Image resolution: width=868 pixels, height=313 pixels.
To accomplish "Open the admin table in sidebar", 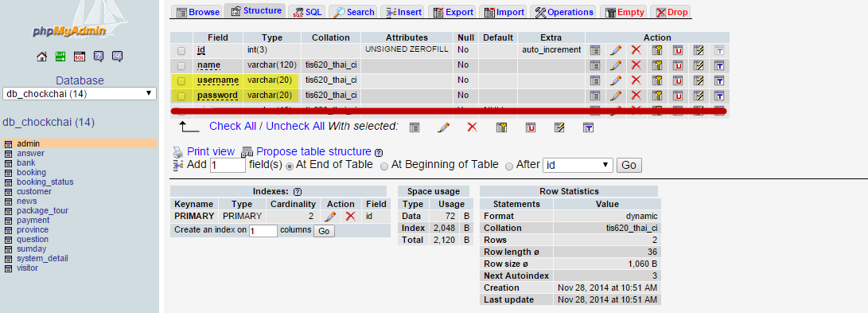I will [x=28, y=143].
